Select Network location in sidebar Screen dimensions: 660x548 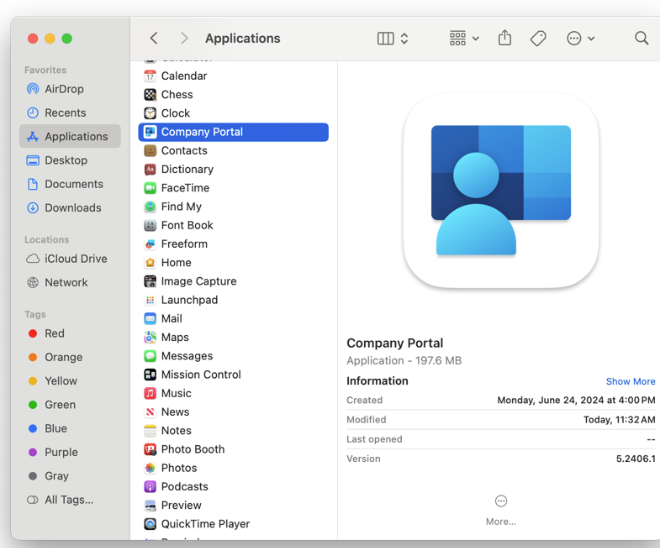click(70, 282)
